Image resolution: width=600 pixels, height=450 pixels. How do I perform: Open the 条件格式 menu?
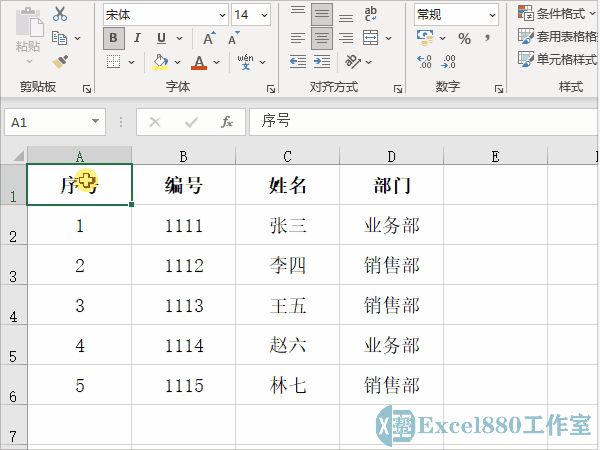(x=557, y=13)
